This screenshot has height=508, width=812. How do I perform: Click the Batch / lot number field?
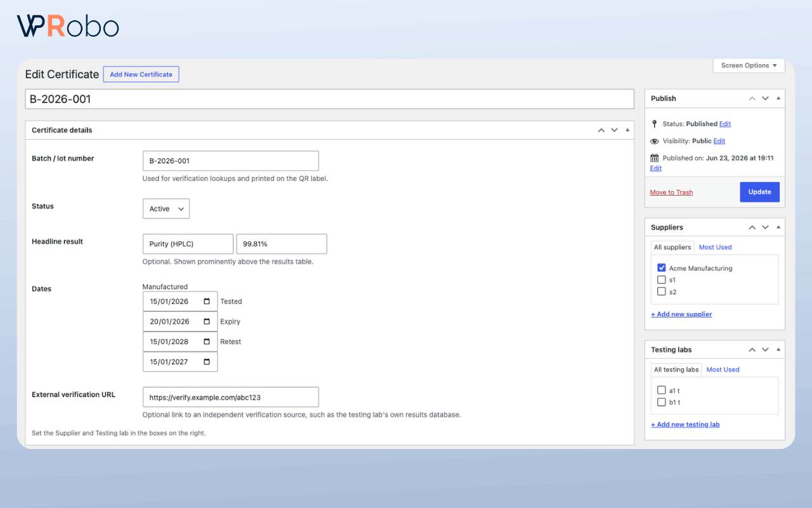(231, 161)
